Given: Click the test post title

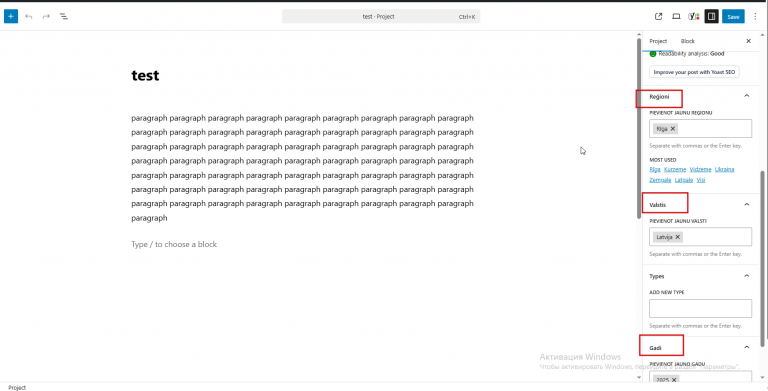Looking at the screenshot, I should point(145,75).
